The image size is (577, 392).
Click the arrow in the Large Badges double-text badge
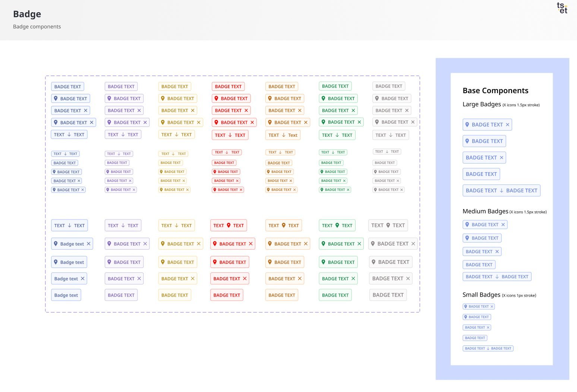[x=502, y=190]
